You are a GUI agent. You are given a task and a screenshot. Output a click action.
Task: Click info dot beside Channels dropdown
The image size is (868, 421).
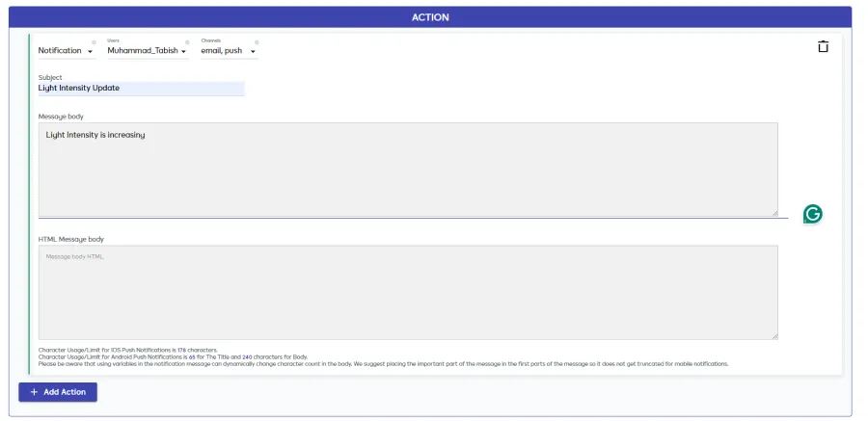[x=256, y=42]
